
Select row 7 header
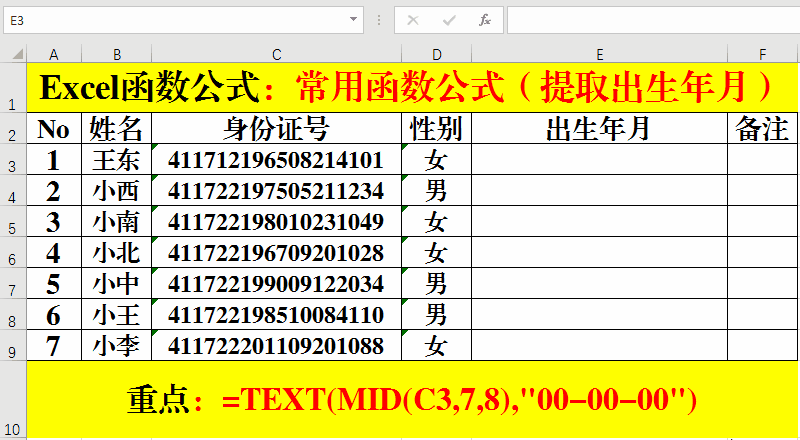pyautogui.click(x=13, y=283)
